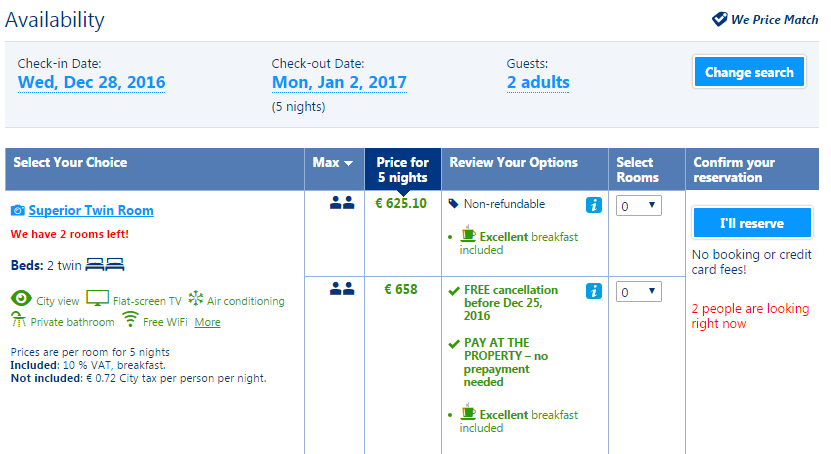This screenshot has height=454, width=831.
Task: Open the Superior Twin Room link
Action: (x=91, y=211)
